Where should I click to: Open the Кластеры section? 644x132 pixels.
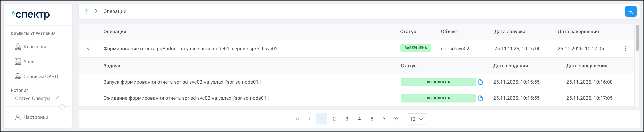coord(34,47)
